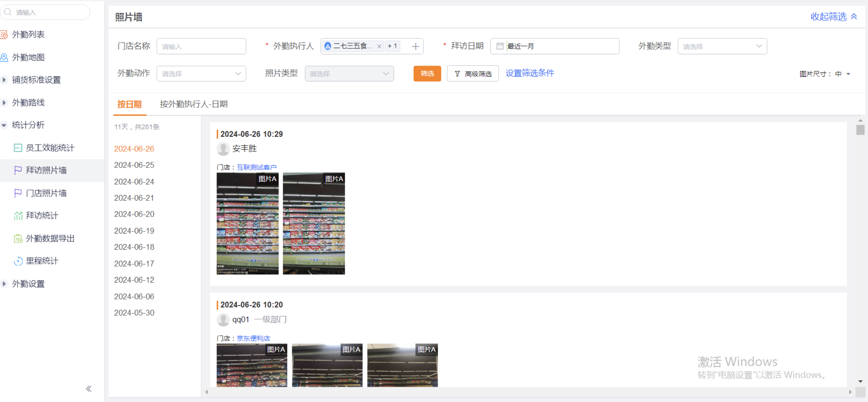Open second 图片A thumbnail of 京东便利店

(x=327, y=365)
